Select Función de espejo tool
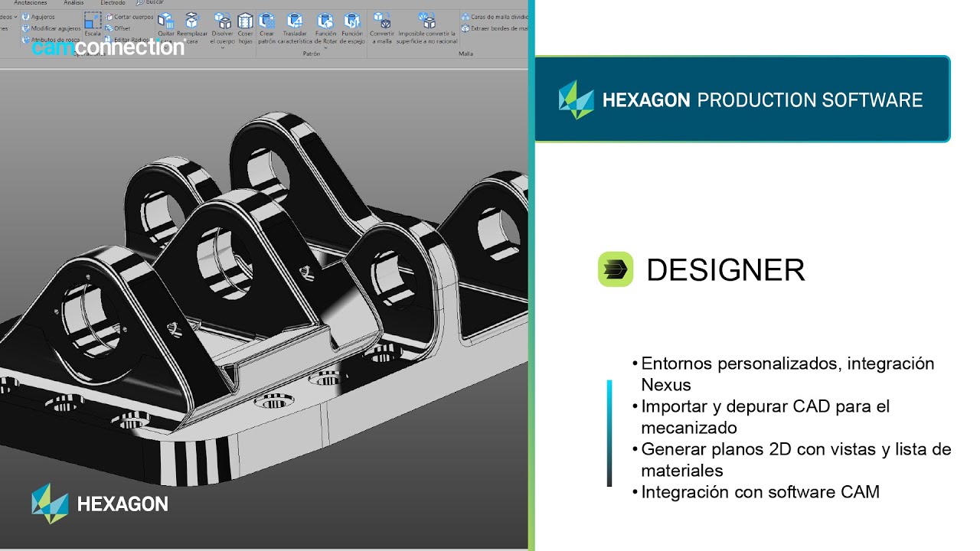This screenshot has width=980, height=551. pyautogui.click(x=352, y=28)
